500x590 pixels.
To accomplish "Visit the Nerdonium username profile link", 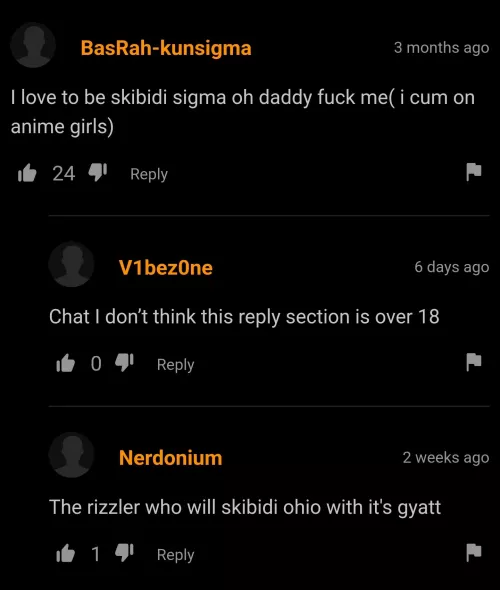I will point(170,458).
